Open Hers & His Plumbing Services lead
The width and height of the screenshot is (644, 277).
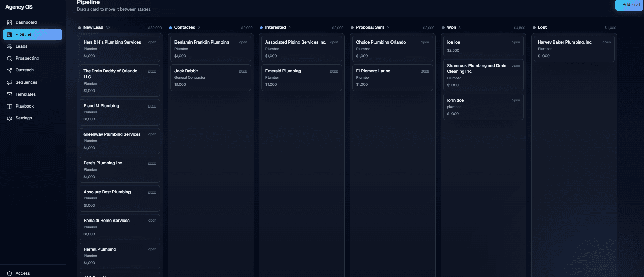[x=152, y=42]
